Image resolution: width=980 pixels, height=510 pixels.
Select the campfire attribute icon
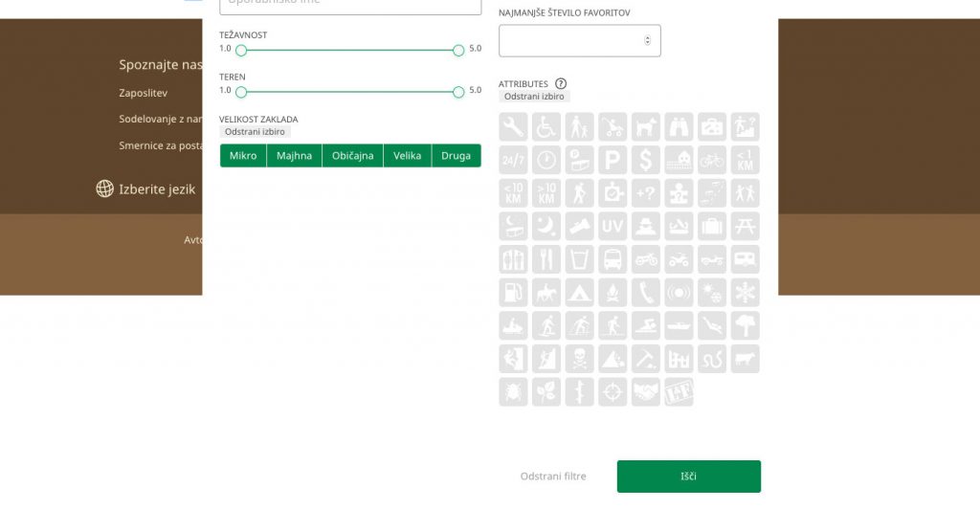coord(612,292)
